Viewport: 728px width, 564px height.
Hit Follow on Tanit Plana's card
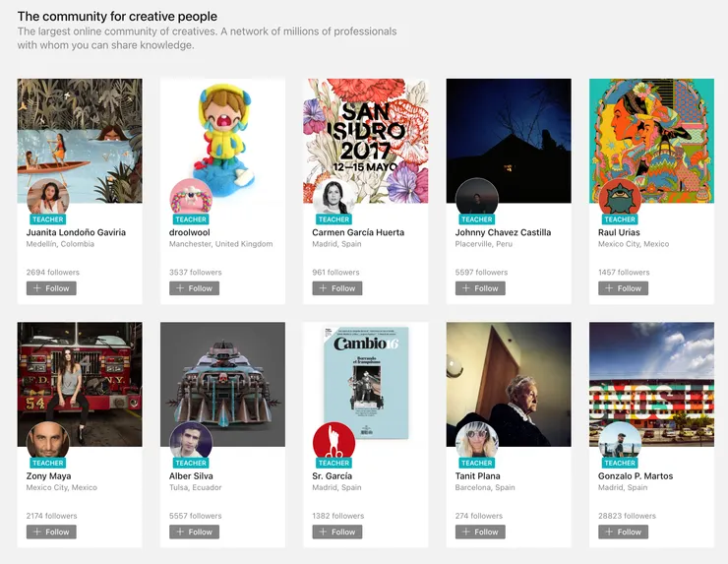coord(480,532)
